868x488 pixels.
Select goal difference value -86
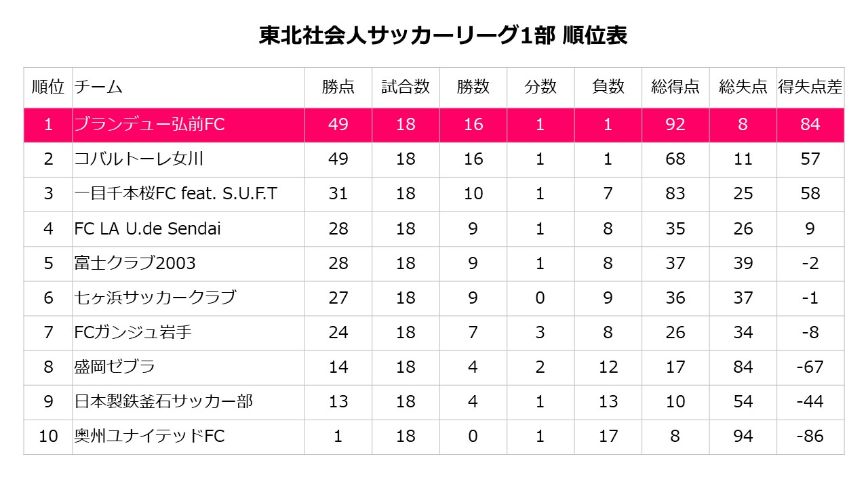click(x=810, y=436)
